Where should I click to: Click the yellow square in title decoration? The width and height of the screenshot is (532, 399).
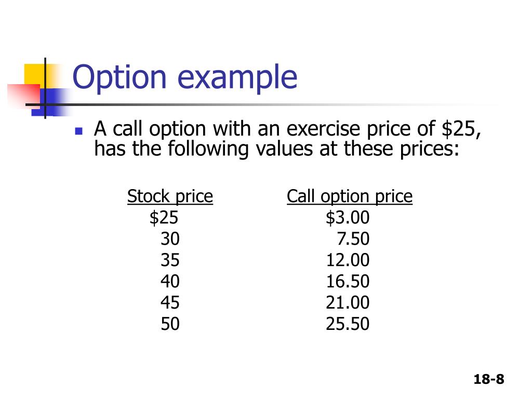[35, 76]
